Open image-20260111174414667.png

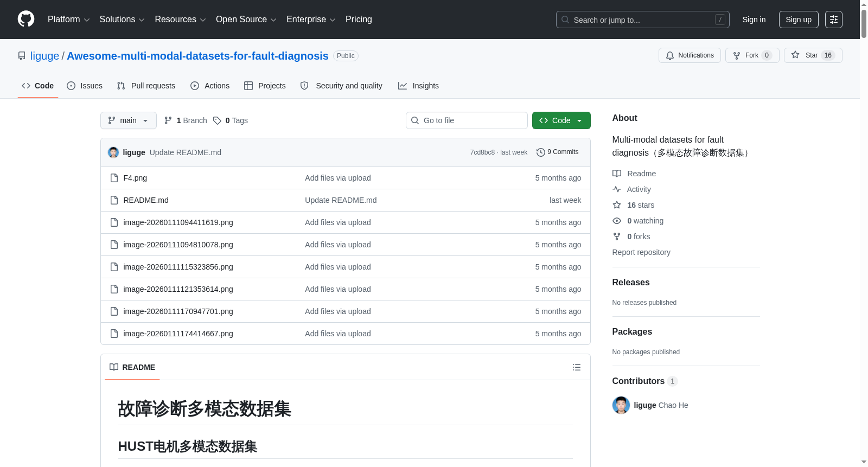pos(178,334)
